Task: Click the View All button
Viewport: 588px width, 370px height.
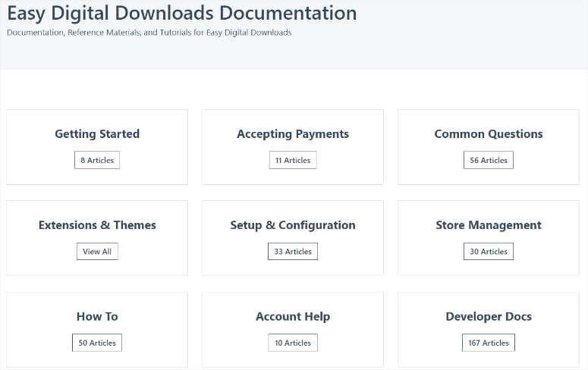Action: 97,252
